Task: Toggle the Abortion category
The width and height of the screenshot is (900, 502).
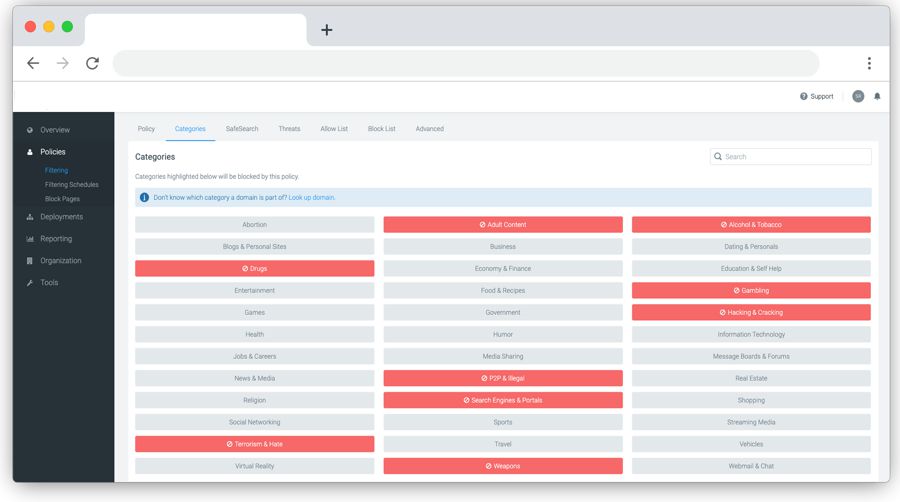Action: (x=254, y=224)
